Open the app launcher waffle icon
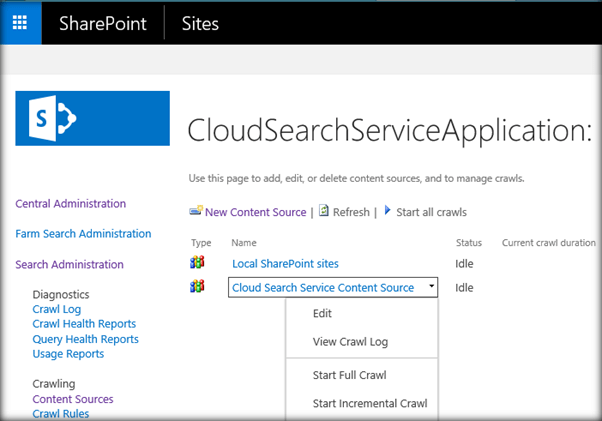This screenshot has height=421, width=602. (20, 22)
